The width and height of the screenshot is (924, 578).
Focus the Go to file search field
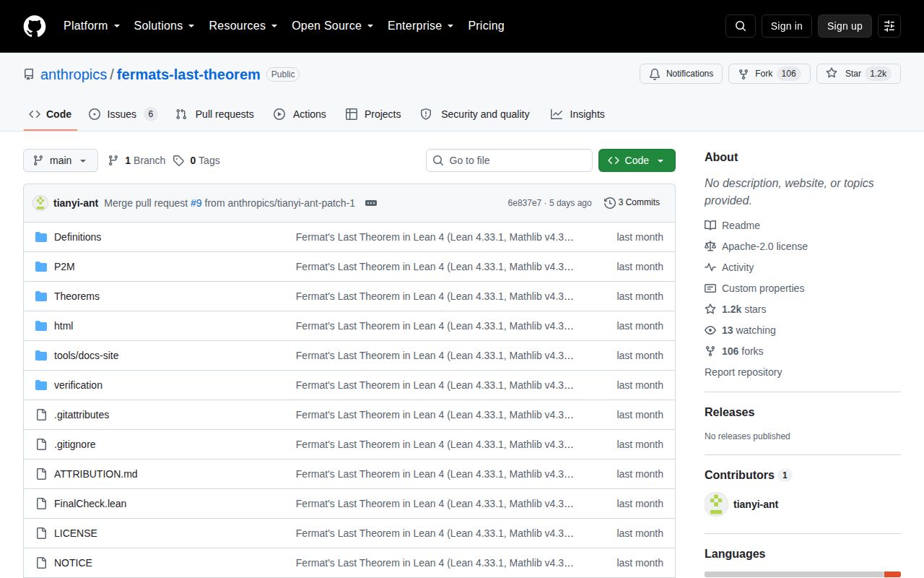509,160
